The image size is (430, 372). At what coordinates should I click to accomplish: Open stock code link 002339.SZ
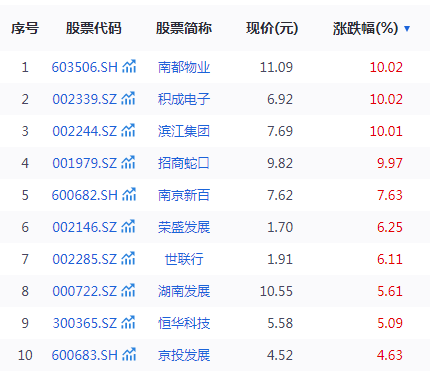[85, 99]
